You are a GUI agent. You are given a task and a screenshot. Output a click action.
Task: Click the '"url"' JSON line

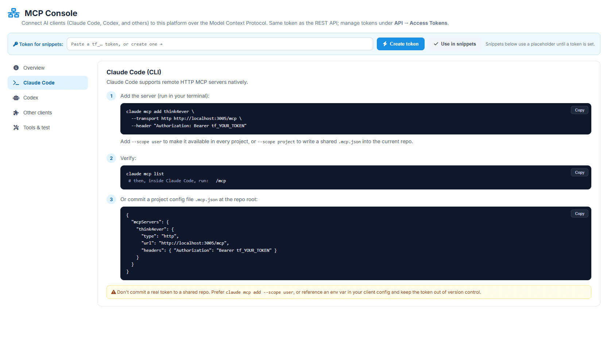[185, 243]
